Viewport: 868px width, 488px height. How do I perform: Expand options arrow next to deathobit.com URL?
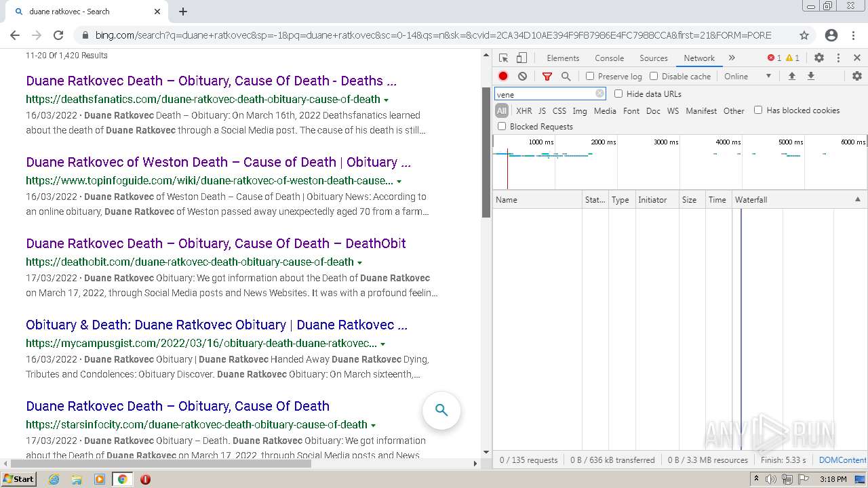(x=359, y=262)
